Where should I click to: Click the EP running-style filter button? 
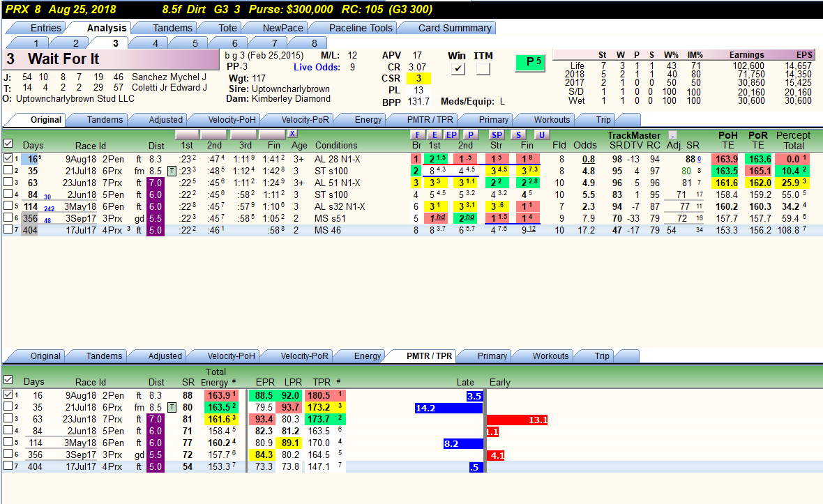pyautogui.click(x=451, y=135)
